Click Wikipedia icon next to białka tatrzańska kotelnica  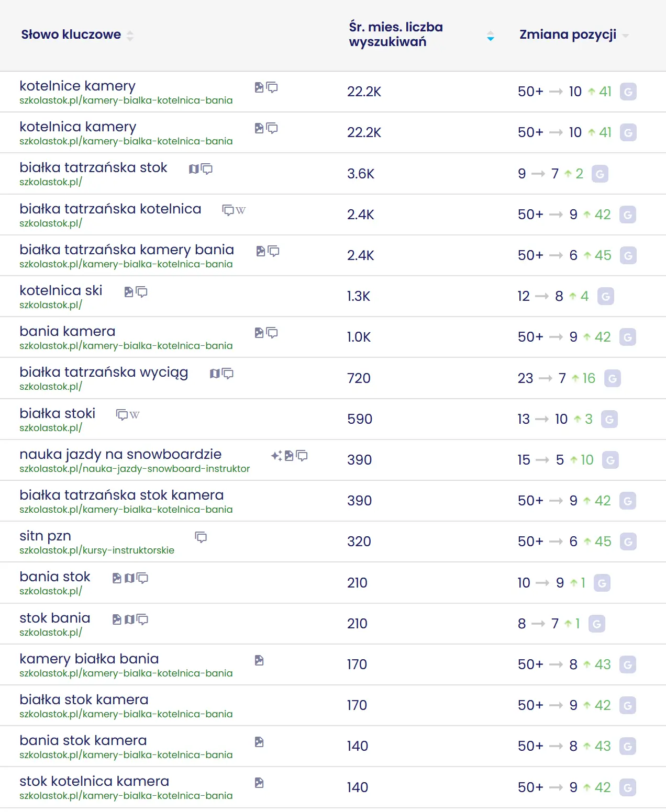241,210
